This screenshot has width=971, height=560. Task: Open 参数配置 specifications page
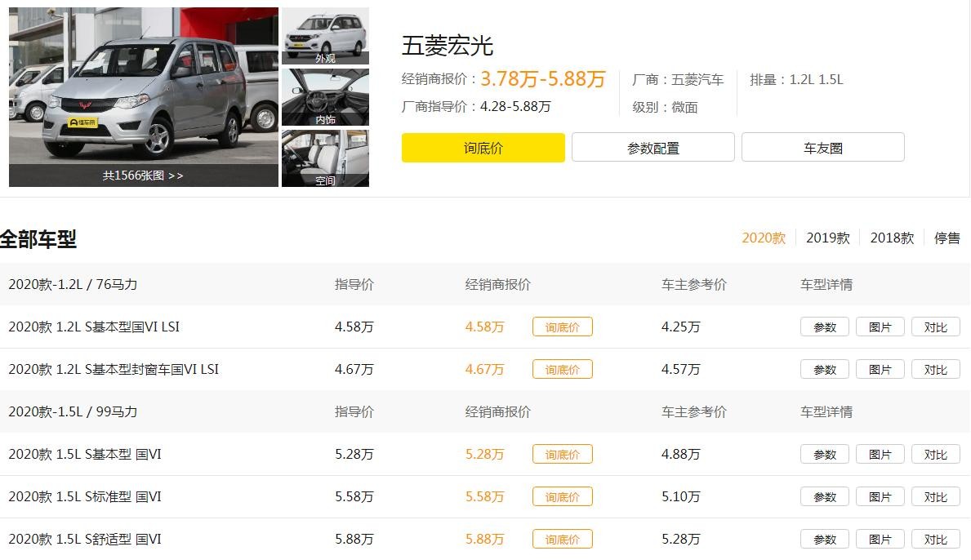click(x=653, y=148)
